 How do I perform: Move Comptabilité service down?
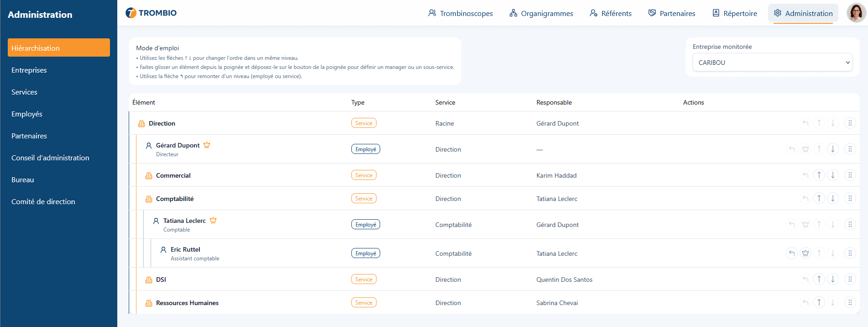click(x=833, y=198)
